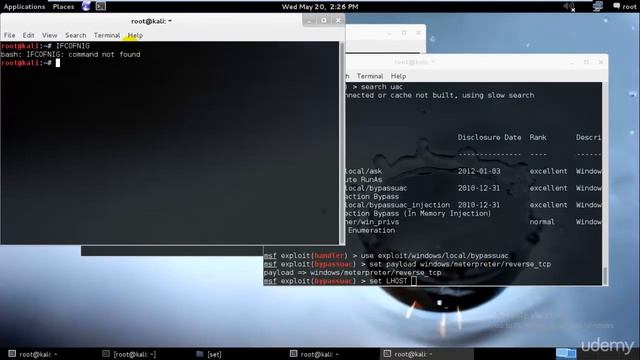Click the chat bubble icon beside root

point(616,6)
